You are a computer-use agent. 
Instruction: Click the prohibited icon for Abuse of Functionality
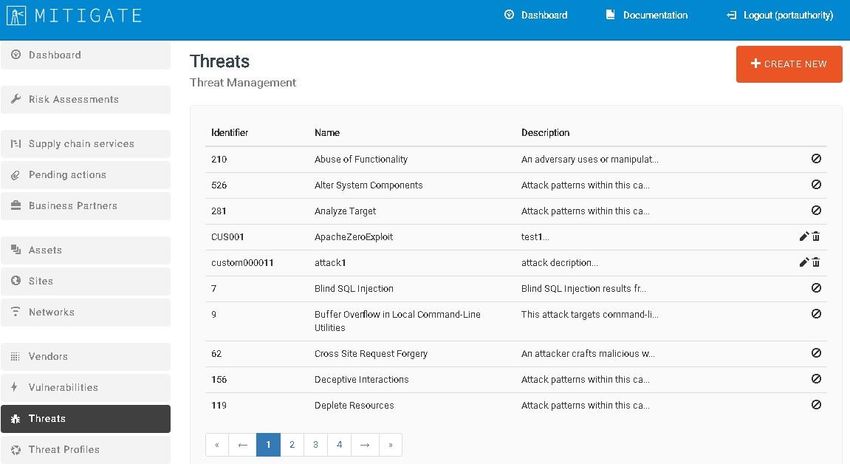[x=816, y=158]
